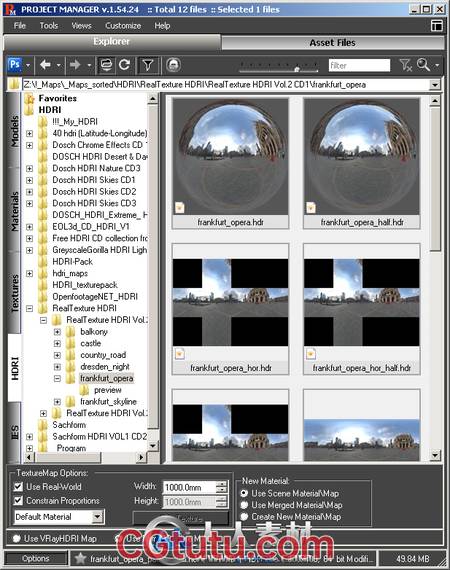Select the Create New Material\Map radio button
The width and height of the screenshot is (450, 570).
coord(244,517)
